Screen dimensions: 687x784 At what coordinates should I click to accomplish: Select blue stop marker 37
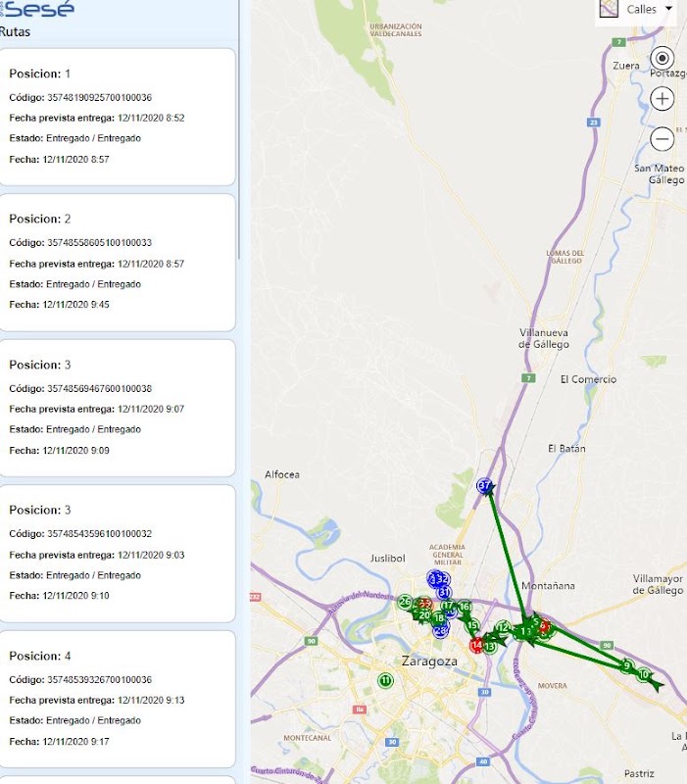click(484, 485)
